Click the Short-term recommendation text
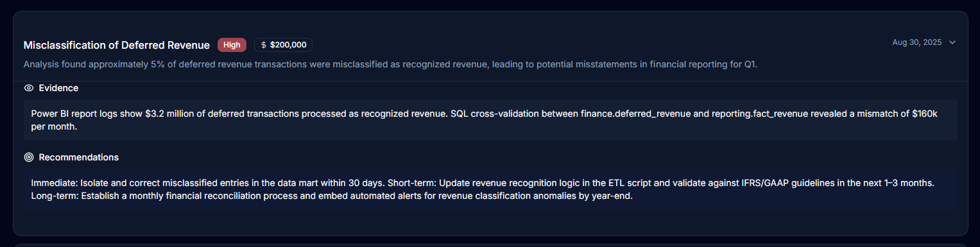980x247 pixels. [x=660, y=183]
